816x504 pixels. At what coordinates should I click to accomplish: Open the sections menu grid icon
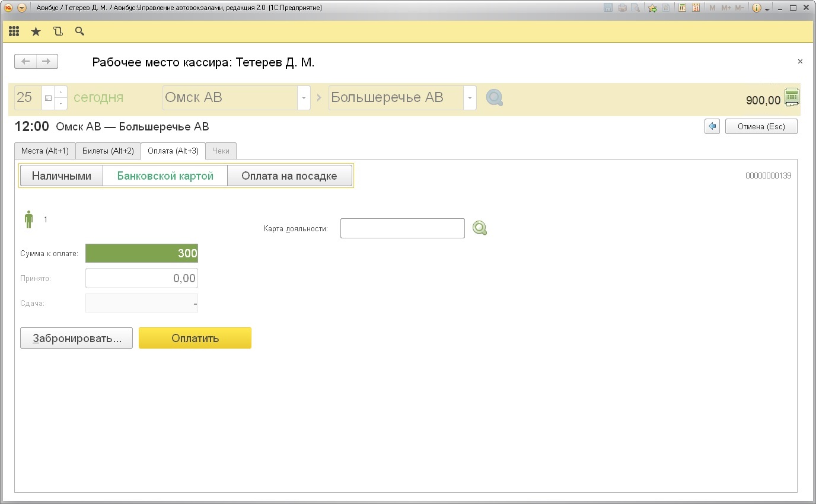click(x=14, y=31)
